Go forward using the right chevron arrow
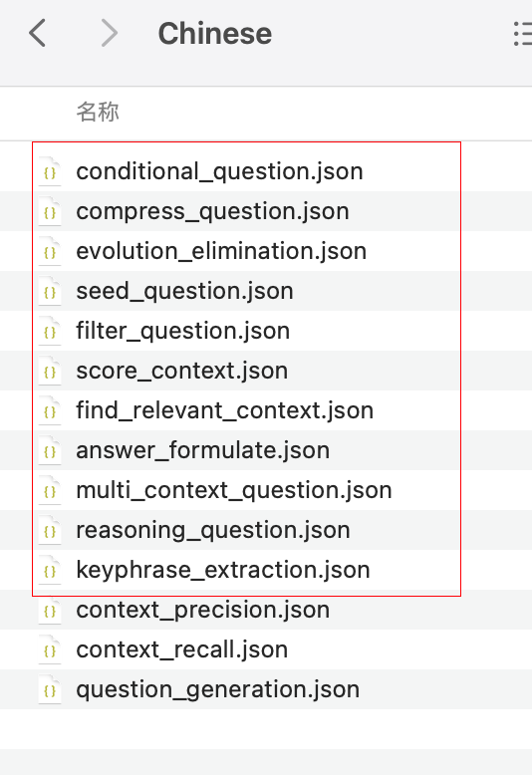 (x=110, y=33)
